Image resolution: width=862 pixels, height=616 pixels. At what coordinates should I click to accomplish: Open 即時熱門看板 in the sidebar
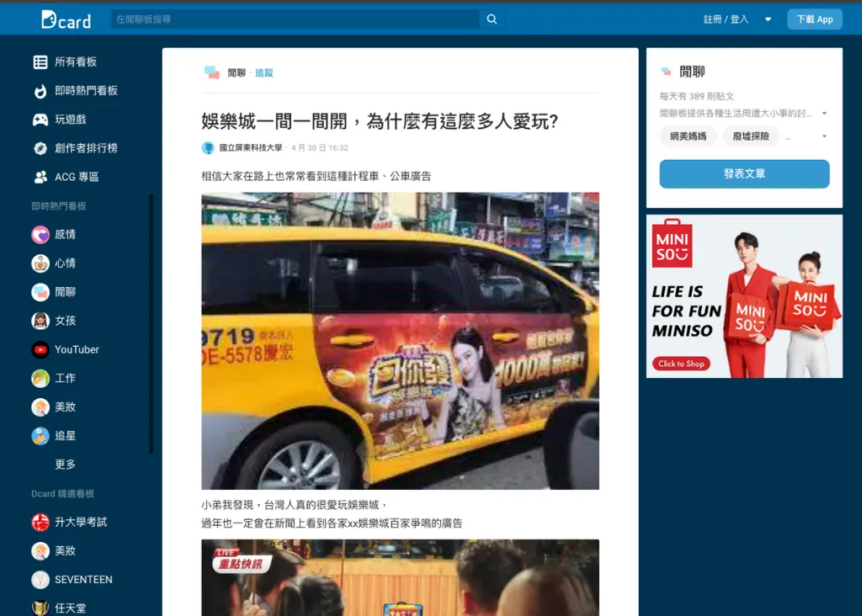tap(86, 91)
